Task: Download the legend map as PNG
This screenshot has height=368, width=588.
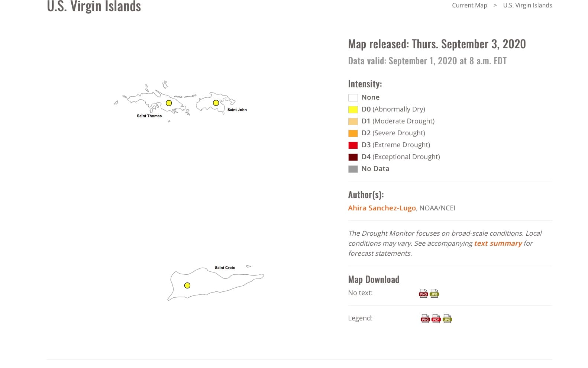Action: point(425,319)
